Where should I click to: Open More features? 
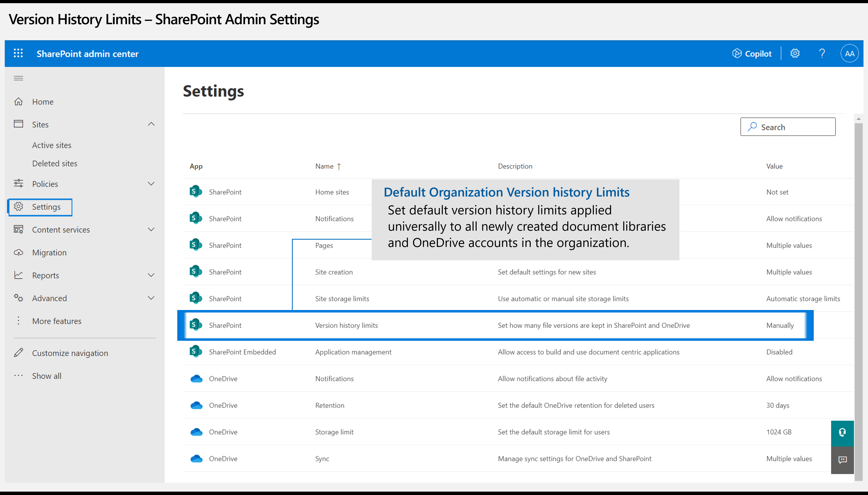pyautogui.click(x=57, y=321)
